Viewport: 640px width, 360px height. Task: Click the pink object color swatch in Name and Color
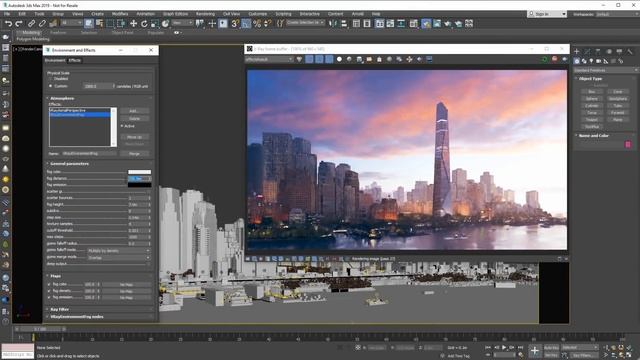pyautogui.click(x=628, y=144)
